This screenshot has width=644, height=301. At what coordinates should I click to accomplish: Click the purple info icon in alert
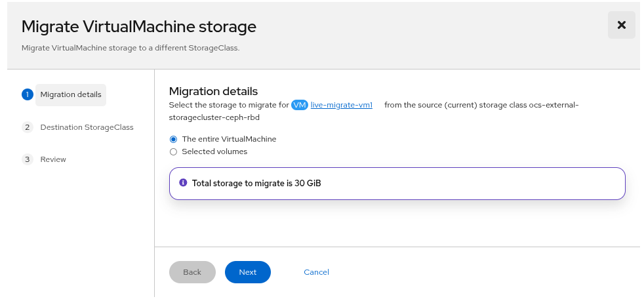[183, 183]
